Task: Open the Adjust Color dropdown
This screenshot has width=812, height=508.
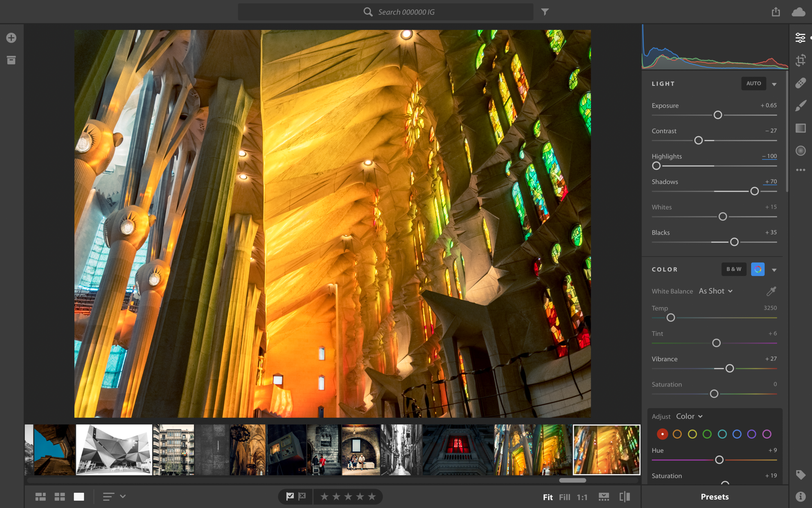Action: click(x=689, y=416)
